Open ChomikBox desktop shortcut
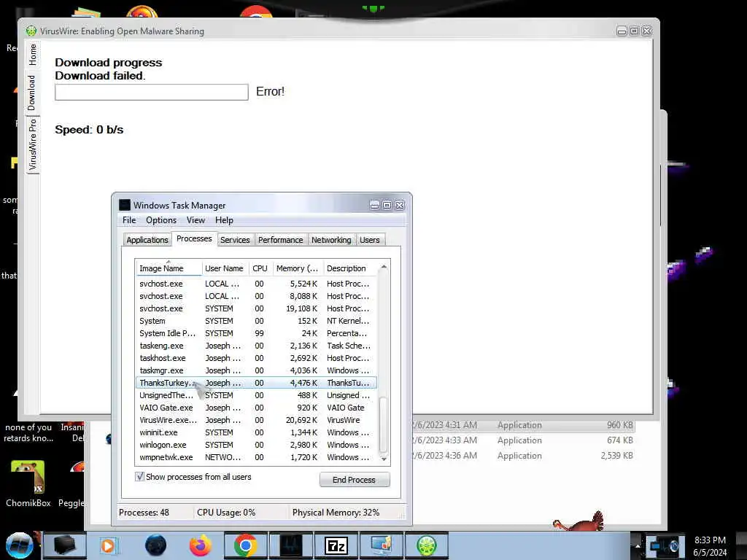 click(28, 483)
